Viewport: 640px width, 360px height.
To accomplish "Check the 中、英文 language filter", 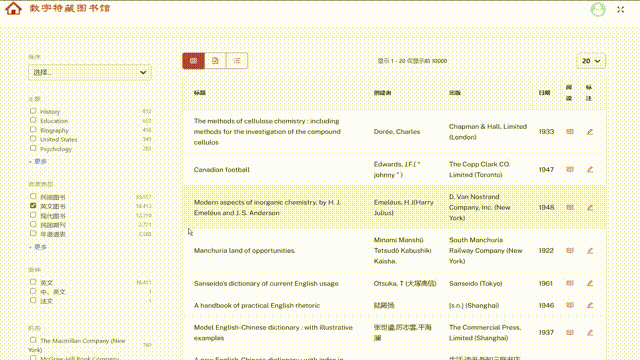I will 33,291.
